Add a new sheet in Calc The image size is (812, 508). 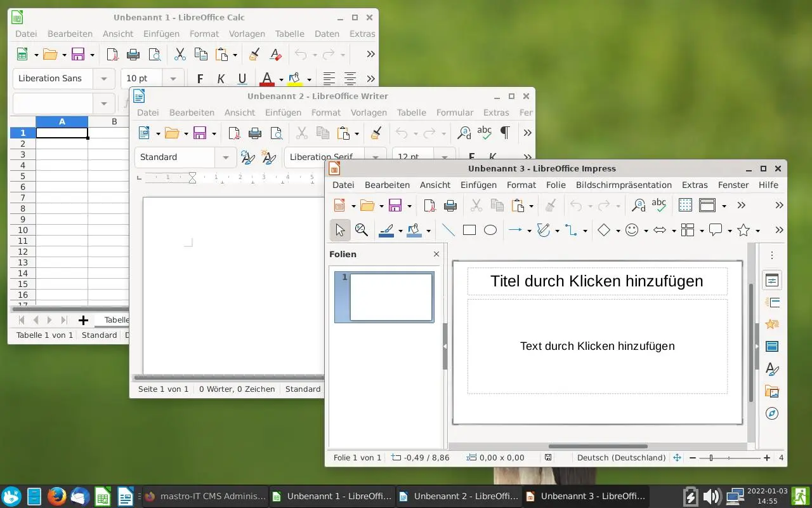pos(83,320)
